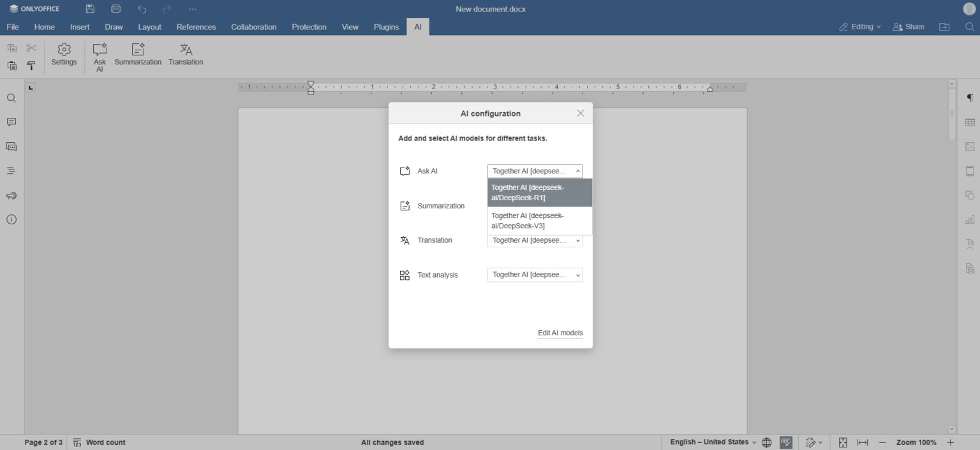Screen dimensions: 980x450
Task: Click the Paste clipboard icon
Action: click(x=11, y=66)
